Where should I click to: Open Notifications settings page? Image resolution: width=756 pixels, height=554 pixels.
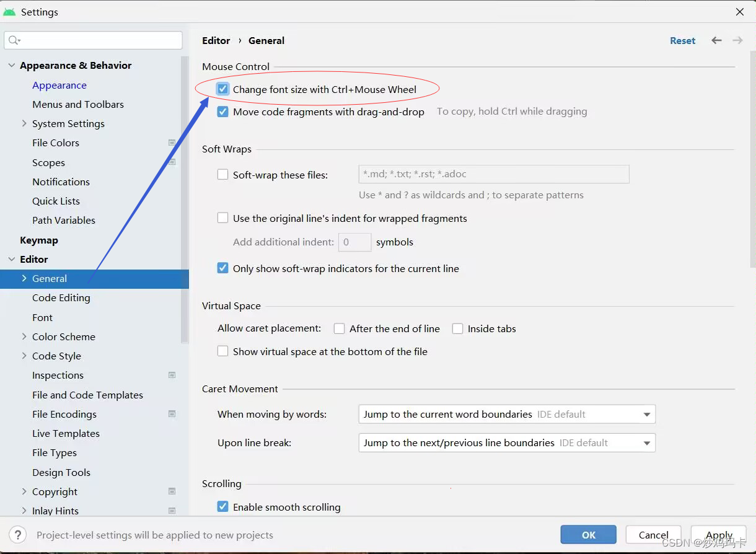point(61,182)
